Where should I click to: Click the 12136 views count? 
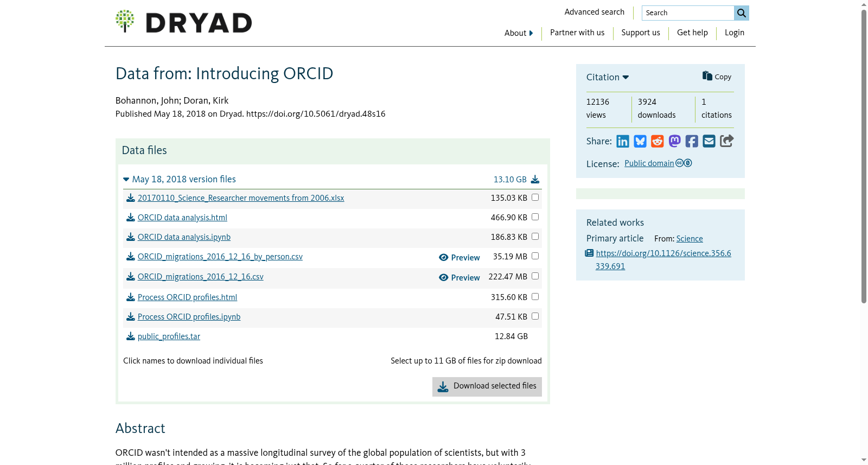(x=598, y=109)
